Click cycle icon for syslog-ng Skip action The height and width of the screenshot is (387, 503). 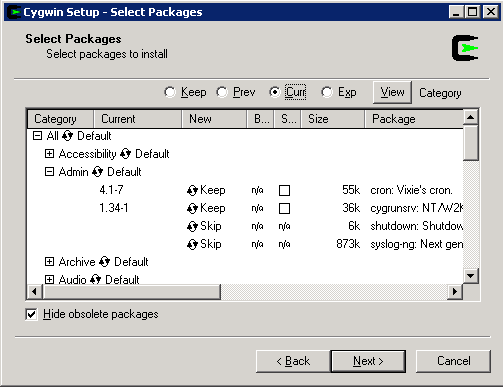[x=192, y=244]
